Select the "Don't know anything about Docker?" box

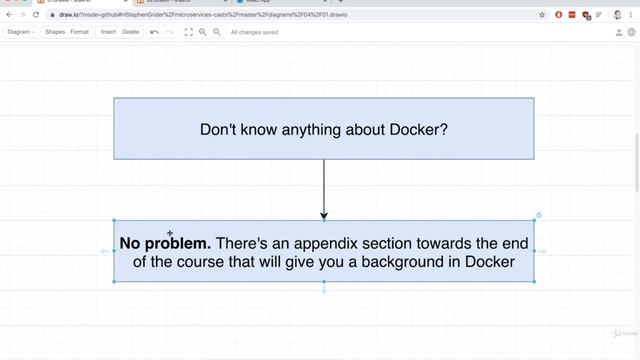coord(324,129)
